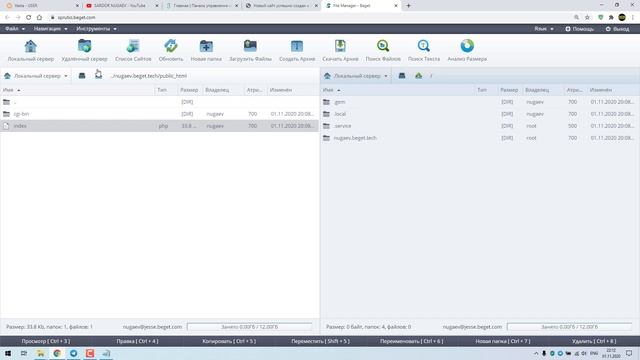640x360 pixels.
Task: Click the left panel disk usage bar
Action: [249, 327]
